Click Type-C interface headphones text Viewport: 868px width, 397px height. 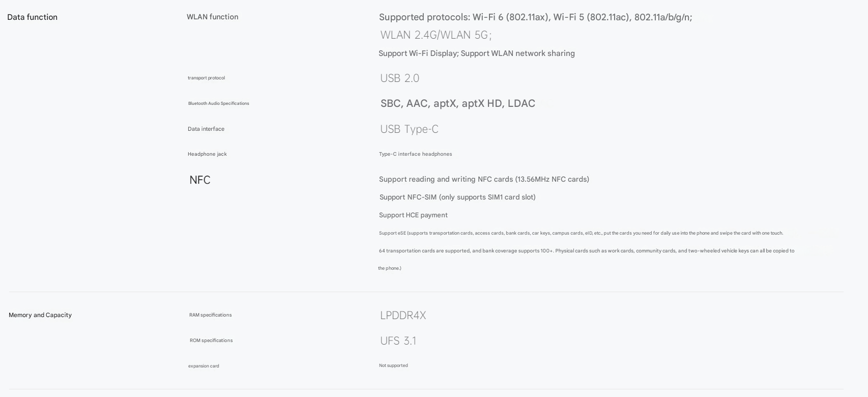415,154
